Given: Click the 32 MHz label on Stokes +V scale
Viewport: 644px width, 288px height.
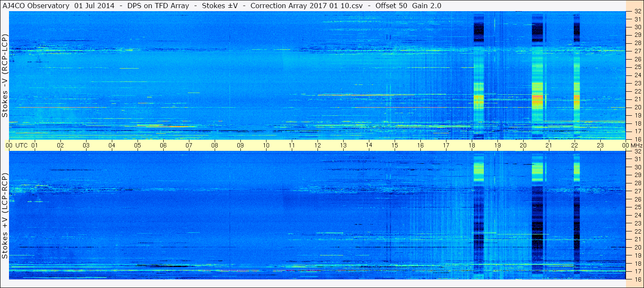Looking at the screenshot, I should click(638, 151).
